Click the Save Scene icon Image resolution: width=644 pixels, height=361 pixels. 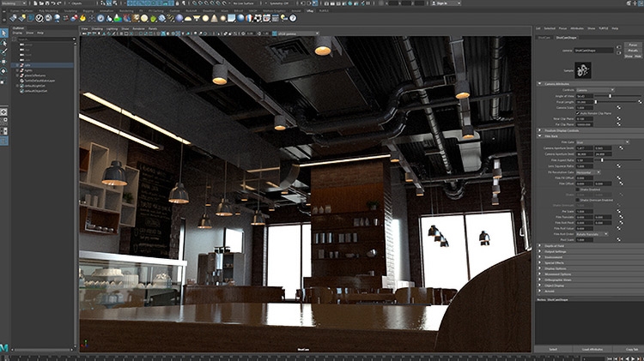[47, 3]
